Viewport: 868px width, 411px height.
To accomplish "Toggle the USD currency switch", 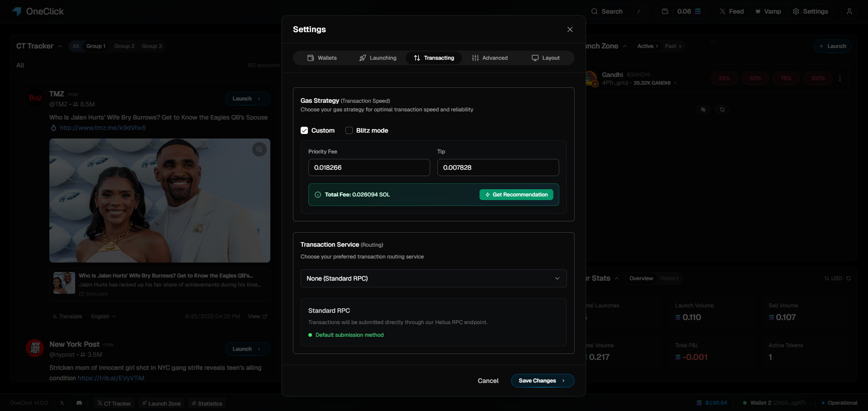I will (x=833, y=278).
